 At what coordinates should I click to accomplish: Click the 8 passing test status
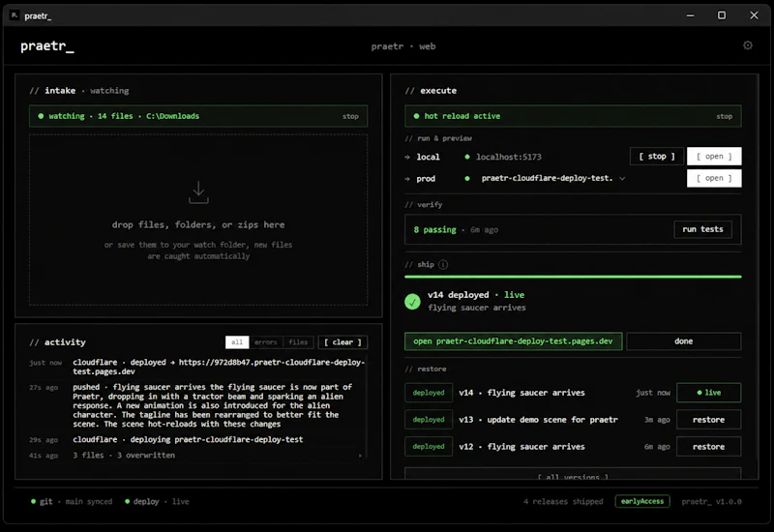[x=434, y=229]
